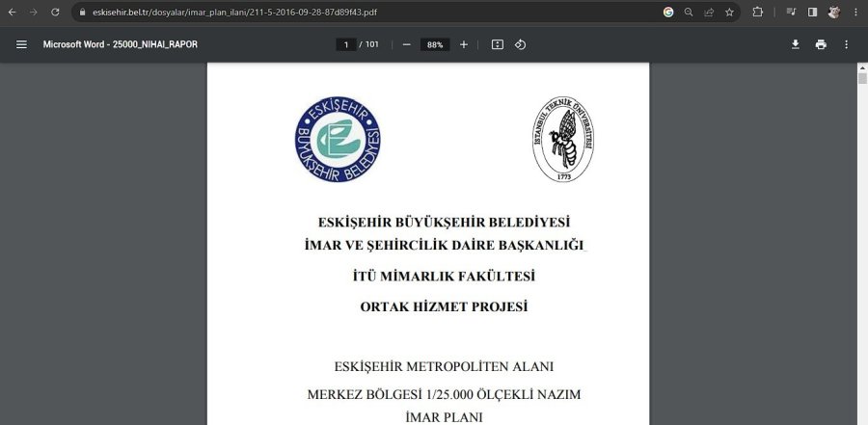Edit the PDF page number field

(346, 45)
